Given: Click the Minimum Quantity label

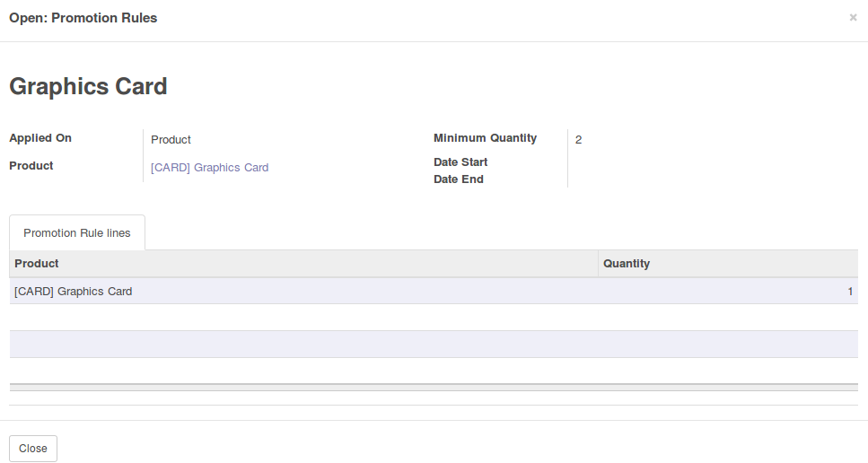Looking at the screenshot, I should (x=485, y=138).
